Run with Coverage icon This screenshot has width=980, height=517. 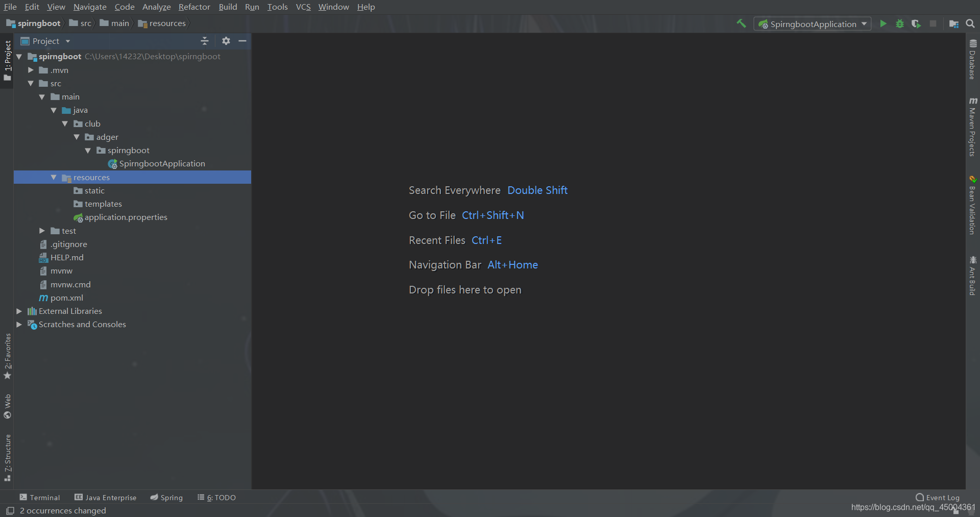[916, 23]
